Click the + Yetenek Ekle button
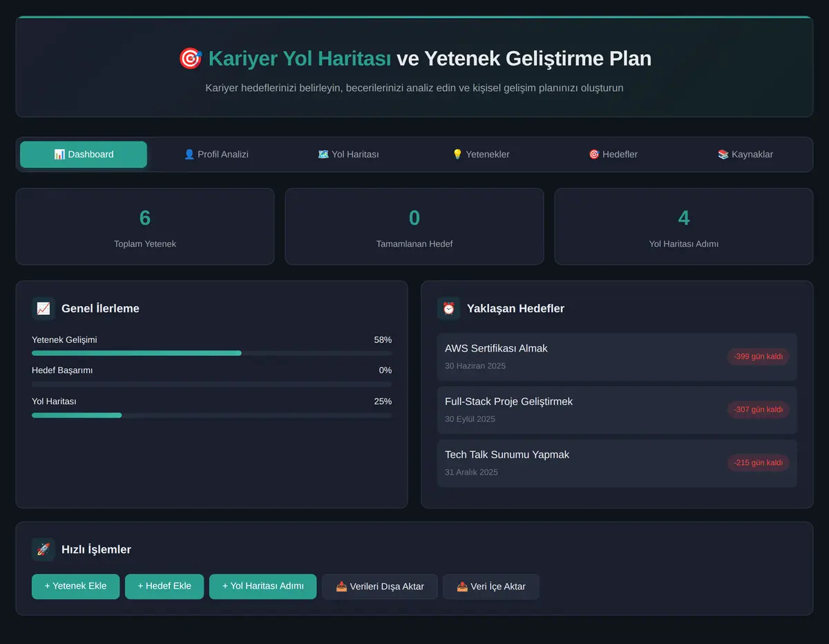 click(x=75, y=586)
